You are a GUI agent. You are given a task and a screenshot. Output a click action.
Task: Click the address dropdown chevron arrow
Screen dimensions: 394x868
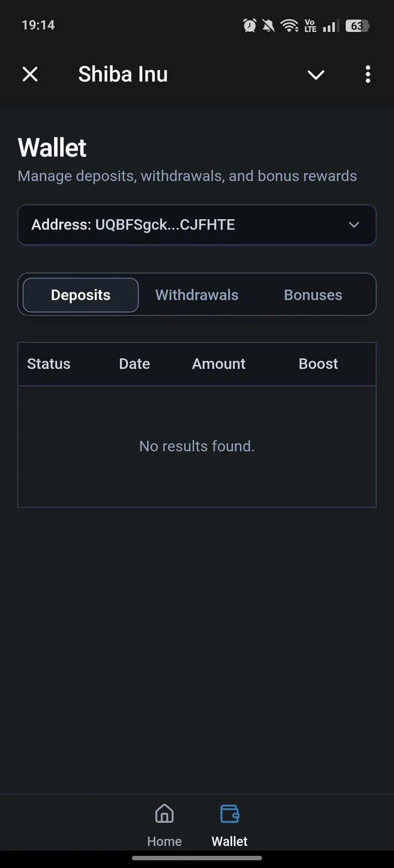click(354, 225)
